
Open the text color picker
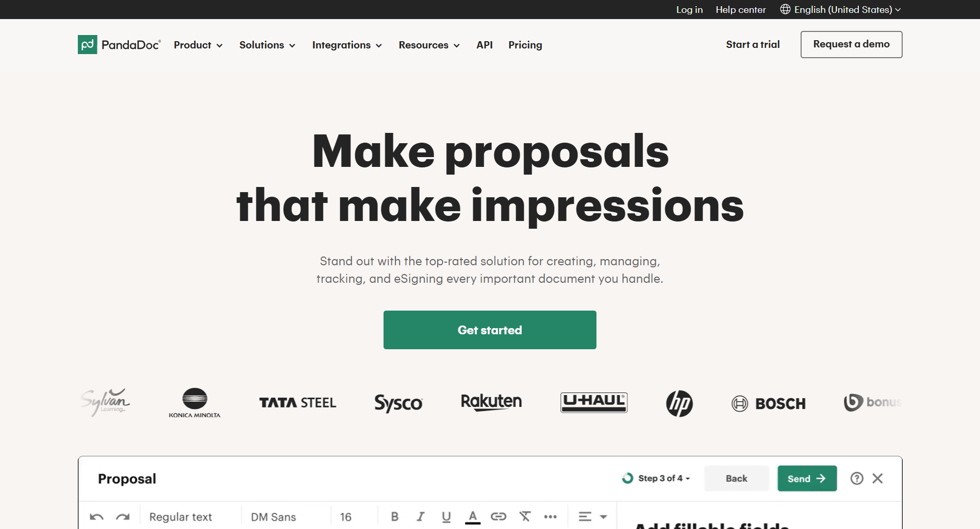(x=472, y=517)
